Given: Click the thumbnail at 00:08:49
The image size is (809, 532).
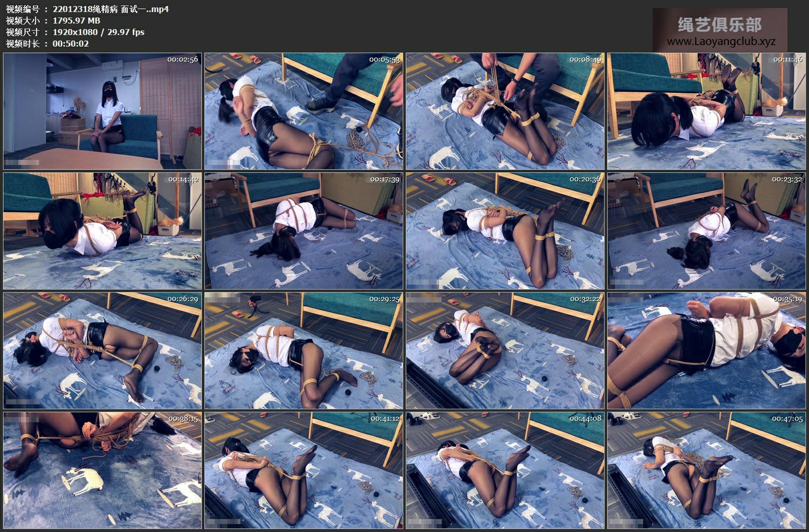Looking at the screenshot, I should [x=505, y=111].
